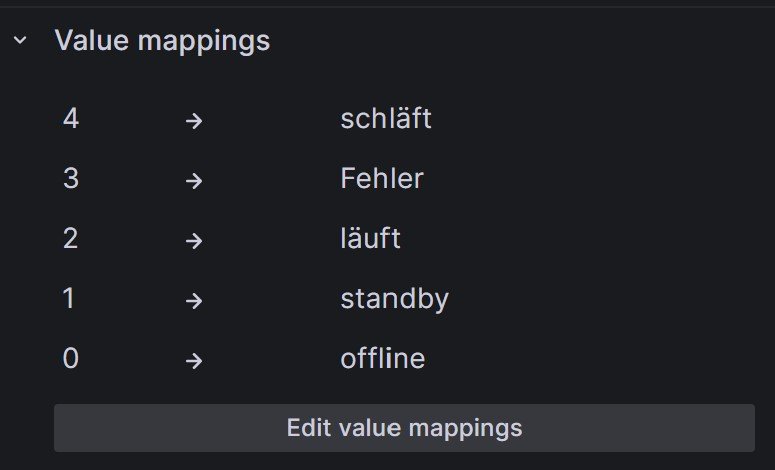Click the arrow icon next to value 4
Image resolution: width=775 pixels, height=470 pixels.
pos(194,120)
